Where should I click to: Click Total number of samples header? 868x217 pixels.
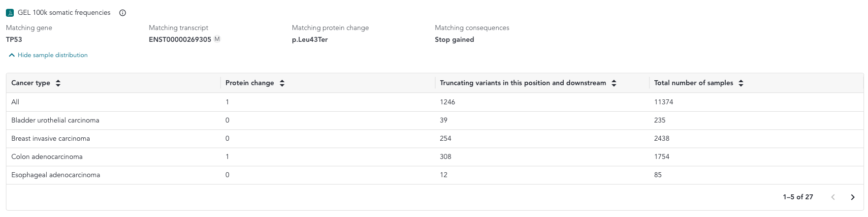click(694, 83)
